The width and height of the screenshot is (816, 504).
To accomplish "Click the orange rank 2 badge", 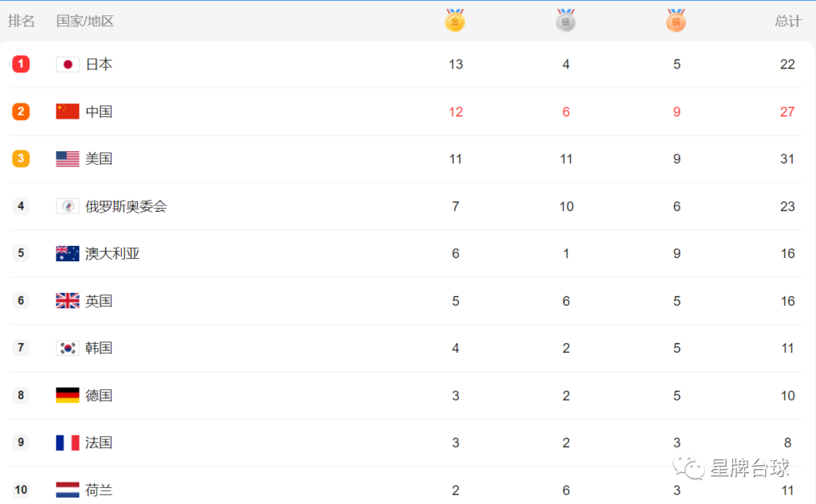I will (x=21, y=111).
